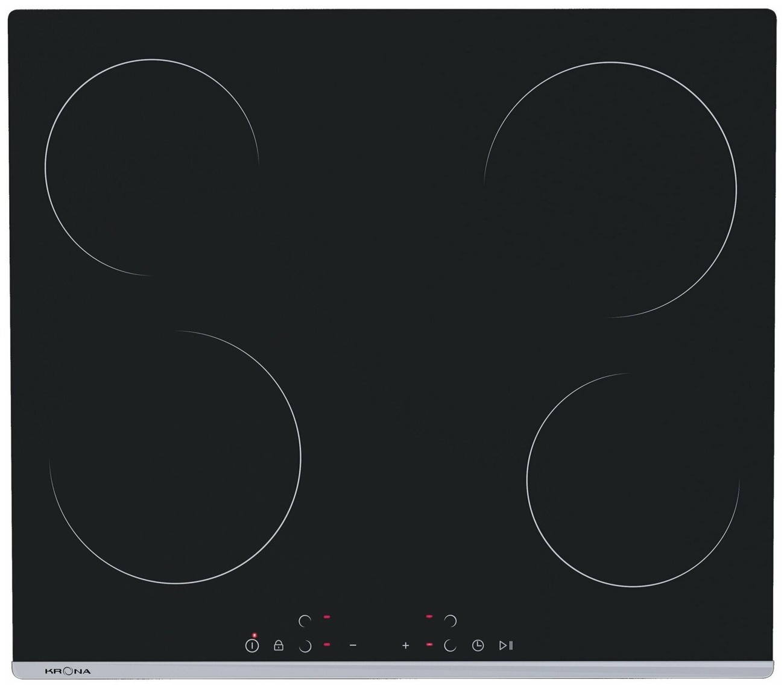Tap the child lock padlock key
This screenshot has height=688, width=784.
click(279, 645)
